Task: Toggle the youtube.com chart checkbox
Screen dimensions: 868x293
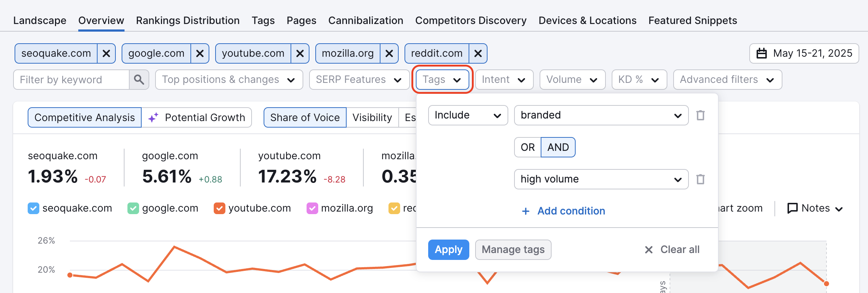Action: coord(220,208)
